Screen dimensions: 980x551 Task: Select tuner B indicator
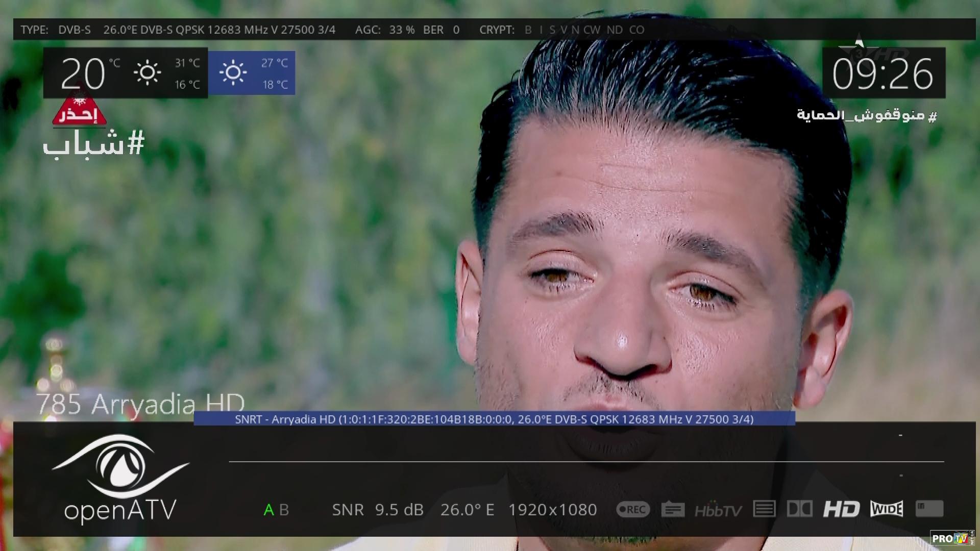click(284, 510)
